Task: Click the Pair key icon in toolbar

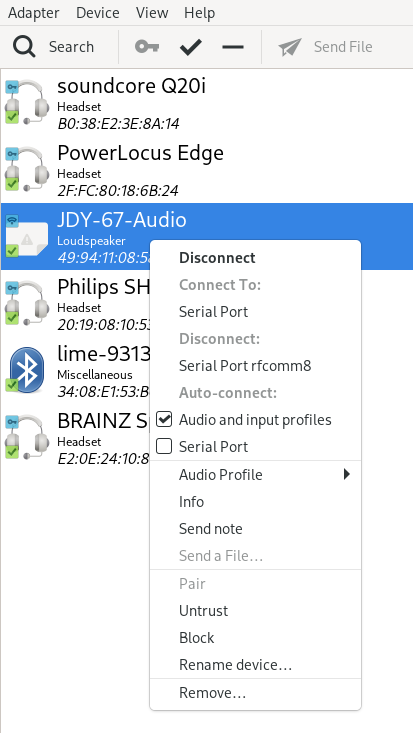Action: click(x=147, y=47)
